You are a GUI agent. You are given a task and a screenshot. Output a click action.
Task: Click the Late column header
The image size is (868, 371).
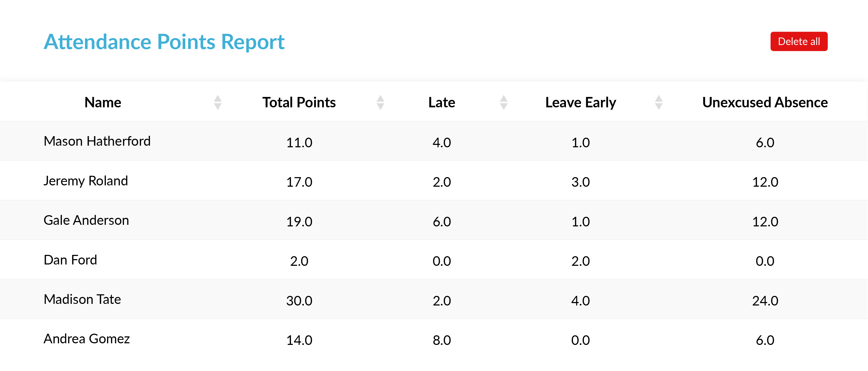click(x=441, y=102)
